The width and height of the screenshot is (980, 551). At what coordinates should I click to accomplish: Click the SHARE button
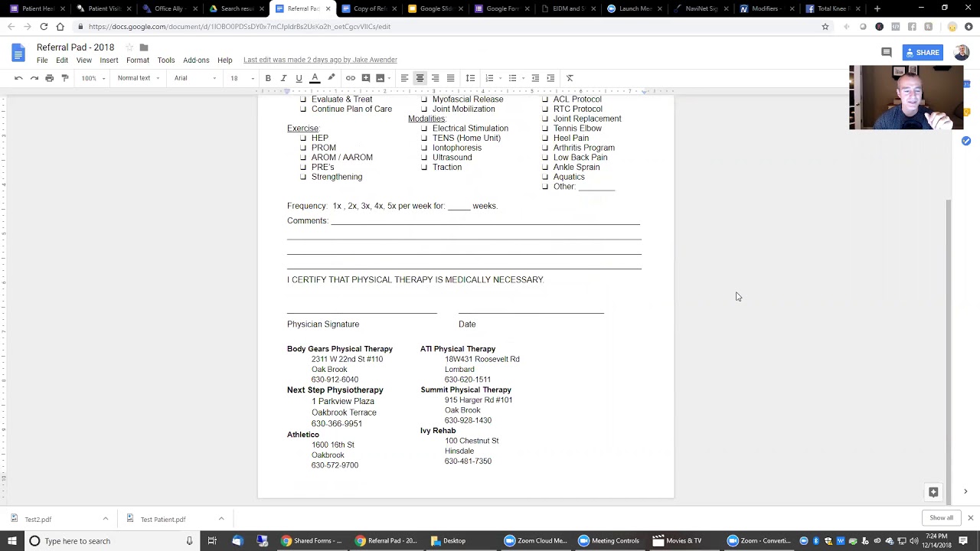[923, 52]
